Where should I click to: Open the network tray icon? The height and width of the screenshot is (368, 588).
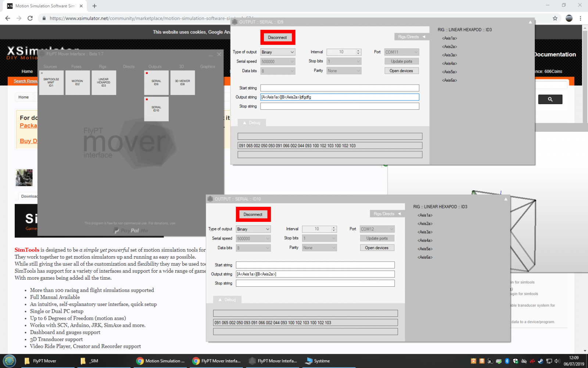click(549, 361)
